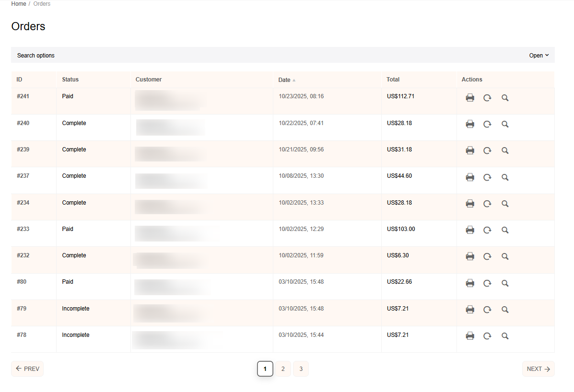Viewport: 574px width, 392px height.
Task: Select the current page 1 button
Action: point(265,369)
